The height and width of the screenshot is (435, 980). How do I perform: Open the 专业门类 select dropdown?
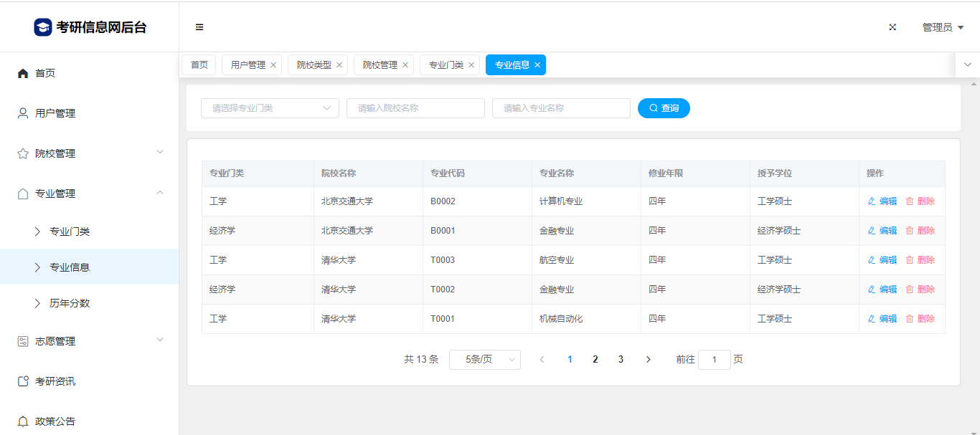click(x=270, y=108)
